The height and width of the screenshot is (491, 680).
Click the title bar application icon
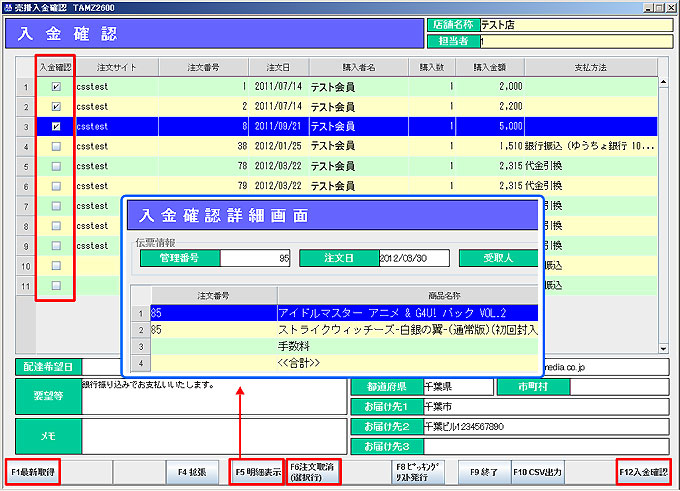(x=8, y=8)
